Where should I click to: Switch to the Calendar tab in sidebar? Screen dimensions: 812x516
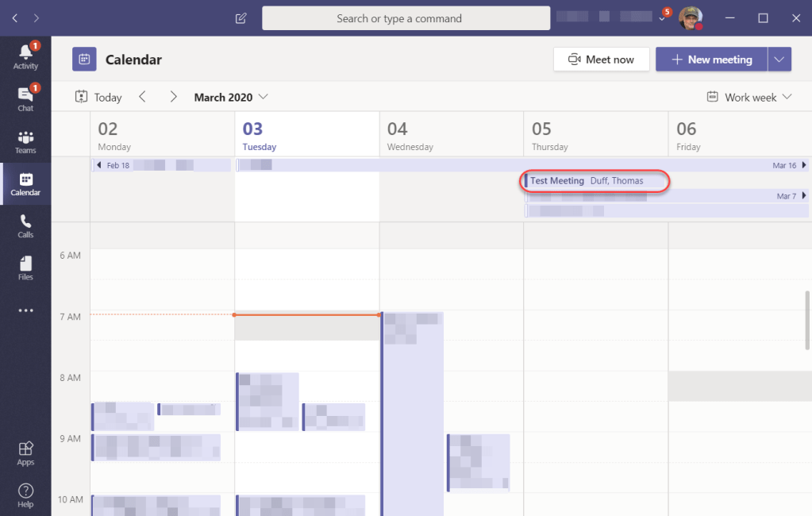click(x=25, y=184)
